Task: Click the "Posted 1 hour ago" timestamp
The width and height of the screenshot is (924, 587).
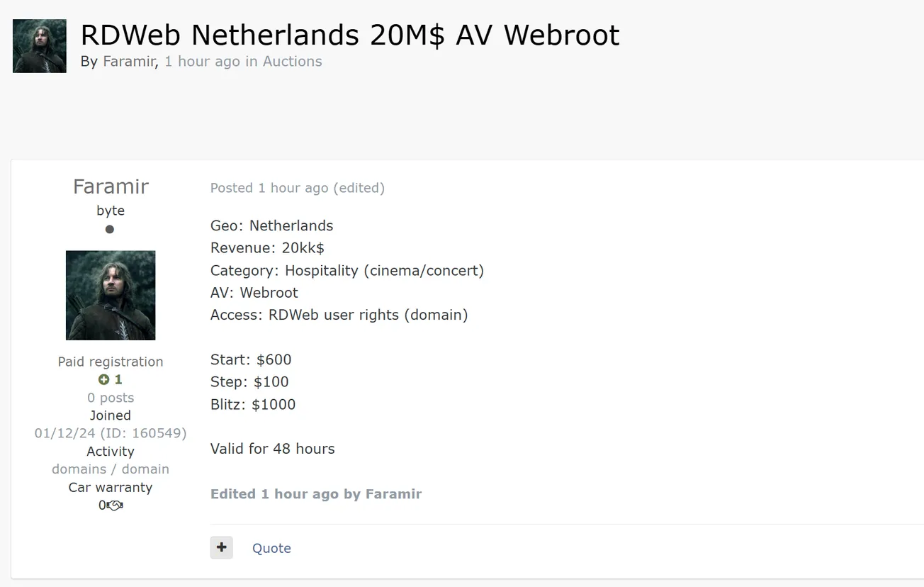Action: pos(269,188)
